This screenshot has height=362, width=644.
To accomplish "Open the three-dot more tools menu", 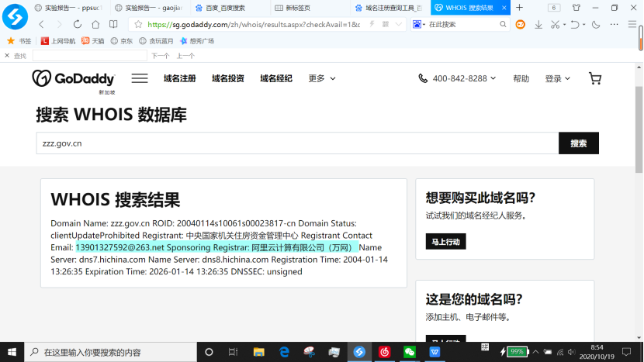I will pyautogui.click(x=614, y=25).
